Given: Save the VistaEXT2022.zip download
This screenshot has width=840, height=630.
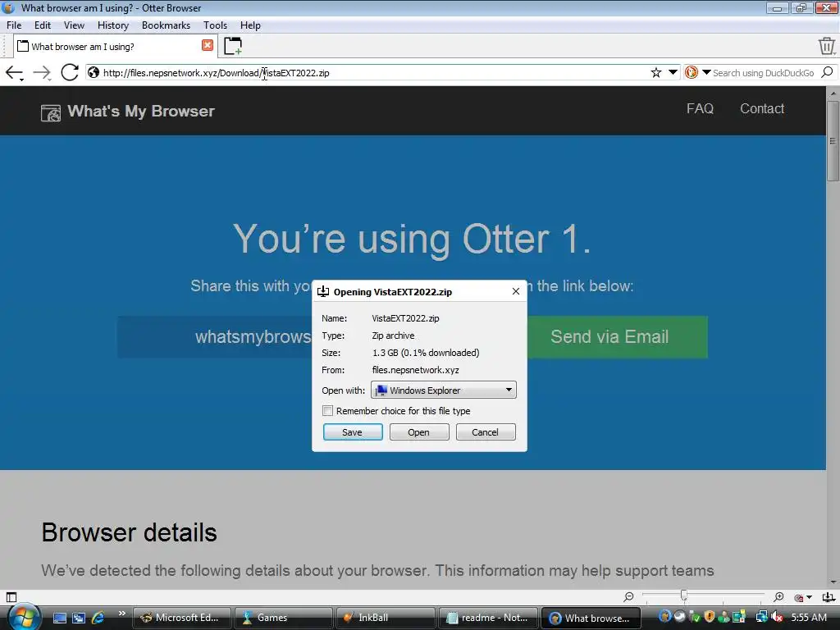Looking at the screenshot, I should click(353, 431).
